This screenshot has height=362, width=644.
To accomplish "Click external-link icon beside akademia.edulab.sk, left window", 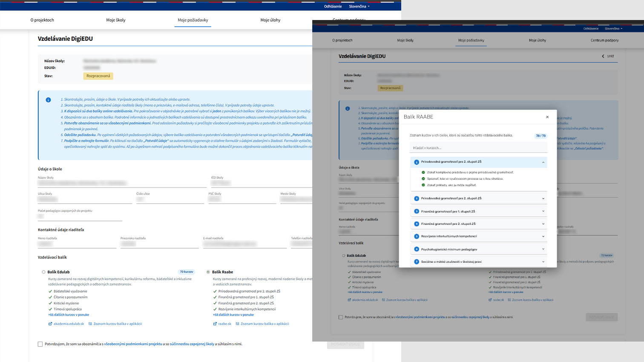I will (x=50, y=324).
